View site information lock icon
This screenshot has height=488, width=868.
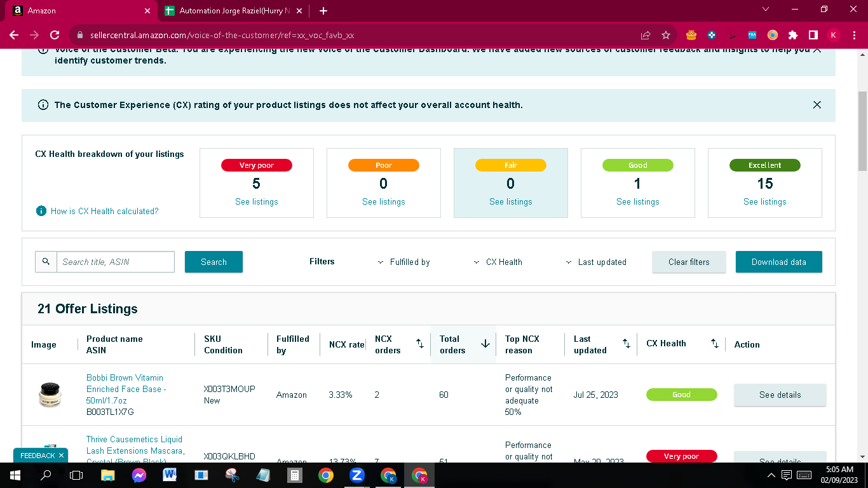tap(80, 35)
